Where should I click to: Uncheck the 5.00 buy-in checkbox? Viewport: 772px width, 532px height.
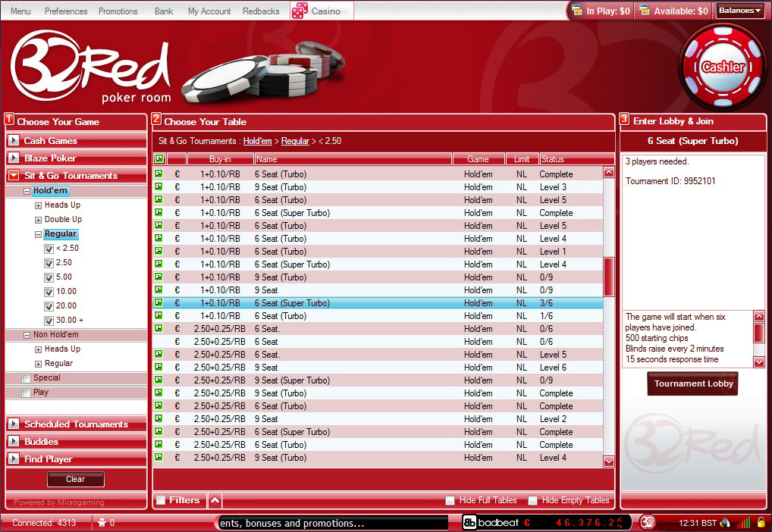(49, 277)
